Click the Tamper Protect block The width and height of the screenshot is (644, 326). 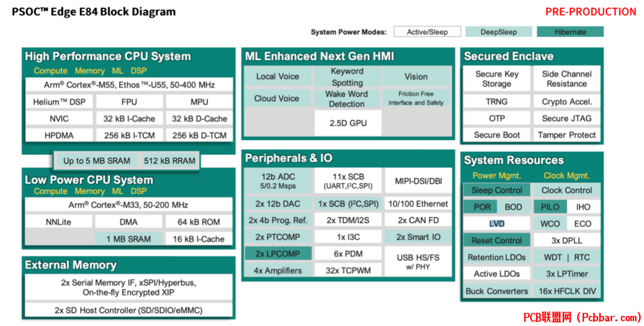pyautogui.click(x=567, y=135)
